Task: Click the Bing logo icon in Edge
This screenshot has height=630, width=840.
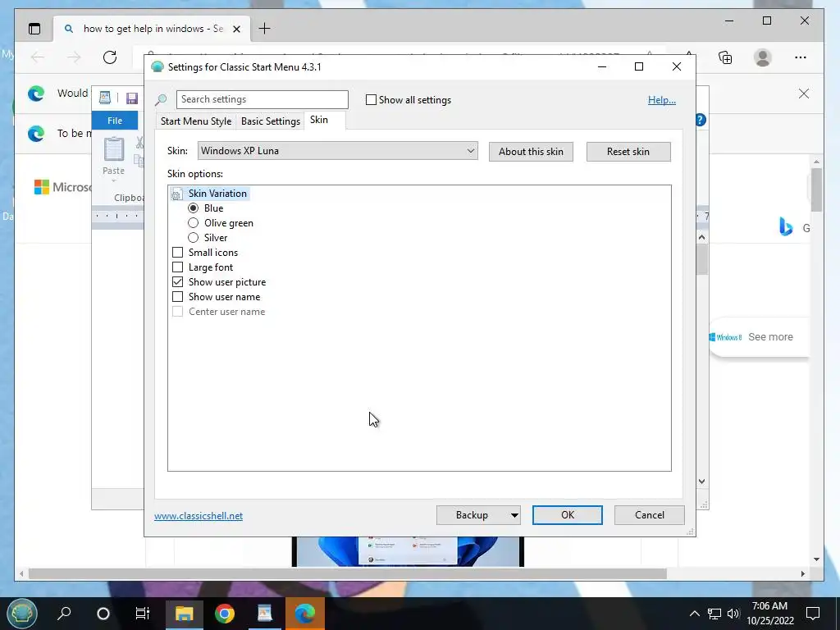Action: click(785, 226)
